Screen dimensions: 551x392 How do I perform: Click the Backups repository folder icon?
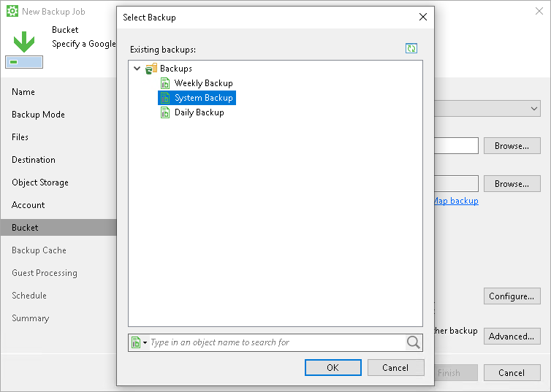click(x=151, y=69)
